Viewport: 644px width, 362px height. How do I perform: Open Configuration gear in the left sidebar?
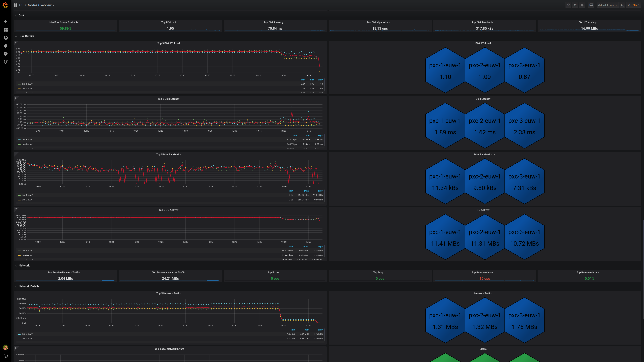pos(6,54)
